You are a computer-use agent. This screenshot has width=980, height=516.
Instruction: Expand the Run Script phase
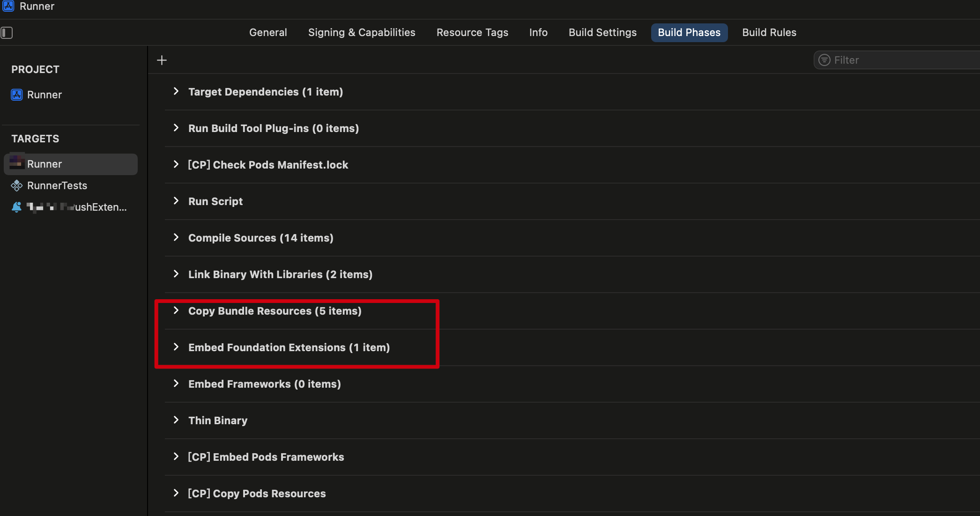(x=176, y=201)
